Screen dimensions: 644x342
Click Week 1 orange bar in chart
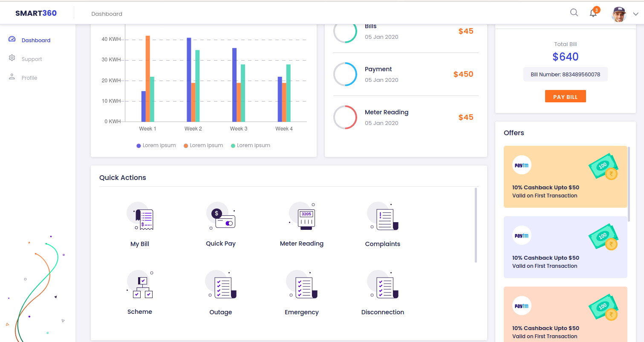point(148,78)
